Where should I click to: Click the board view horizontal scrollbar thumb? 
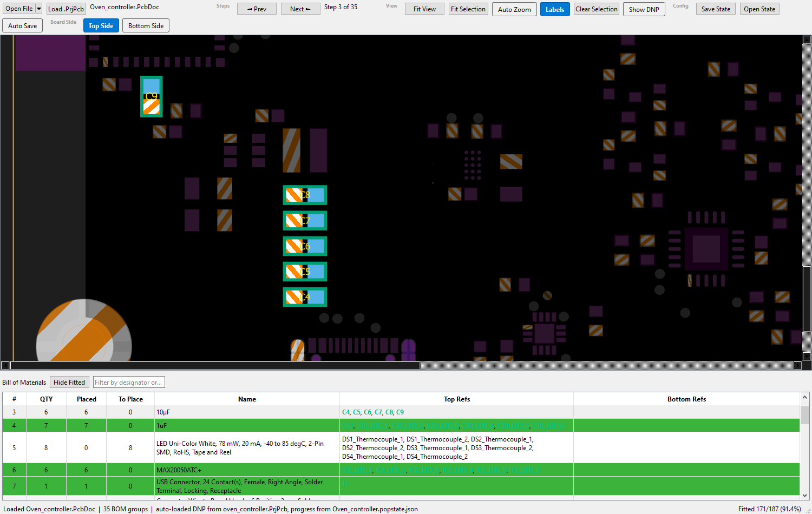[x=215, y=365]
